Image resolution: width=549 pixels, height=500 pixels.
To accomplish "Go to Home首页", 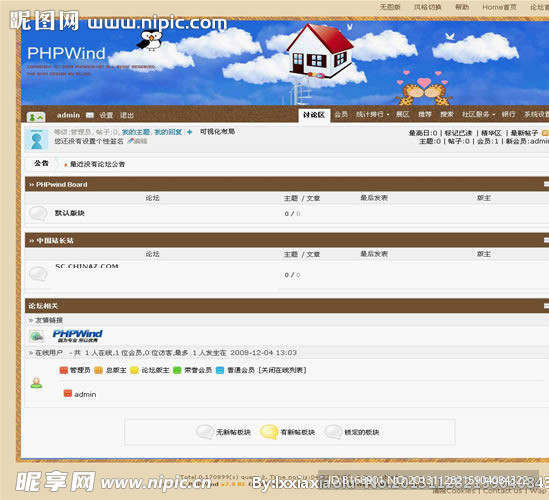I will pos(499,7).
